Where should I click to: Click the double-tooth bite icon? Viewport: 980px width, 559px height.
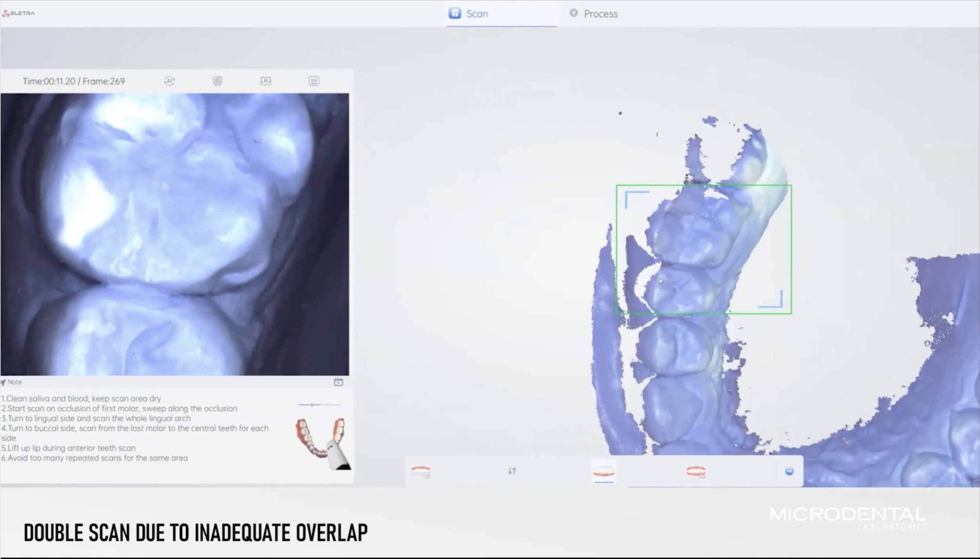[x=265, y=81]
